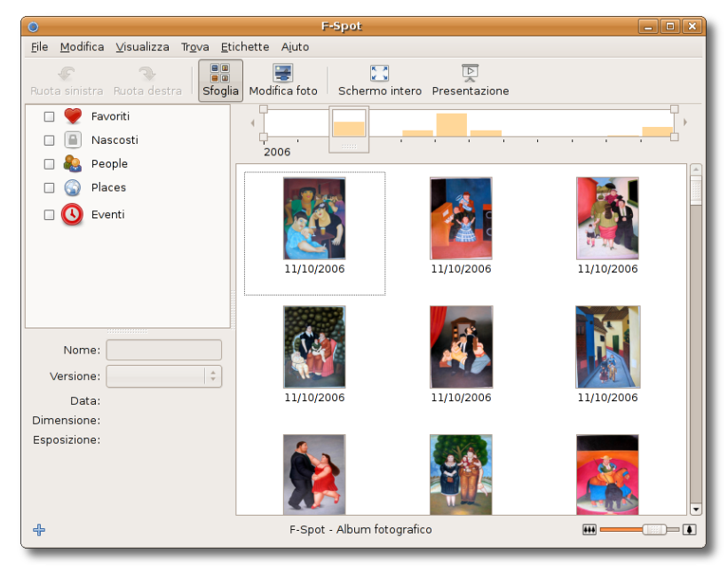Click the Favoriti heart tag icon

73,116
